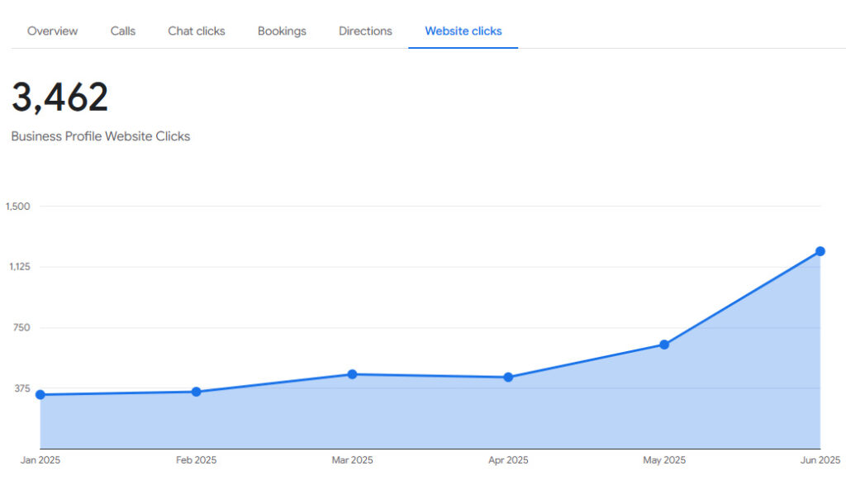The width and height of the screenshot is (846, 504).
Task: Click the Mar 2025 x-axis label
Action: point(352,460)
